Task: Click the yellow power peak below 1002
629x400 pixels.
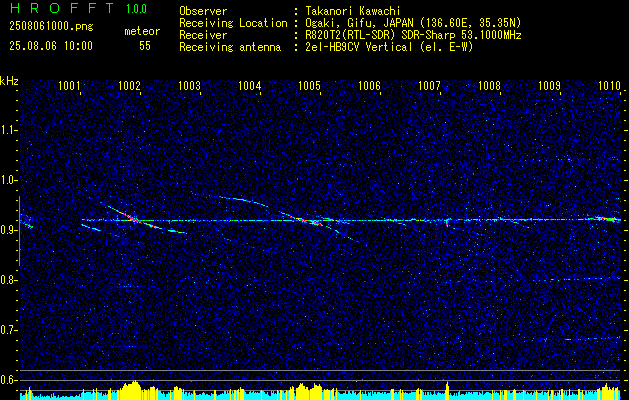Action: pos(130,388)
